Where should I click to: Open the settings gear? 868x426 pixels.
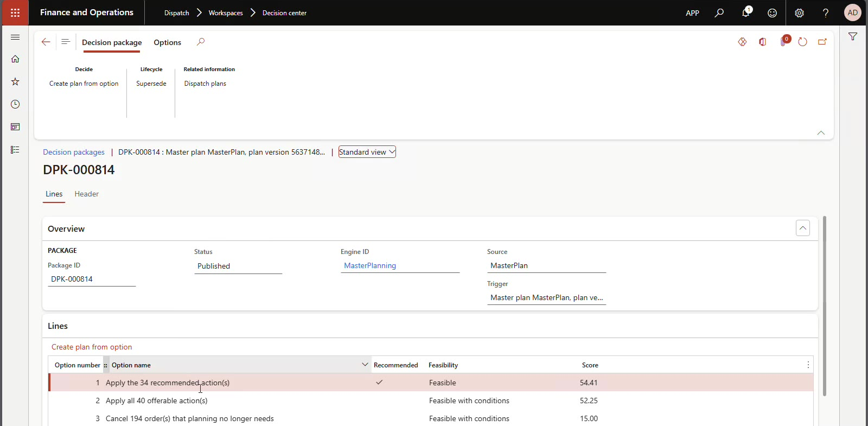[x=799, y=12]
